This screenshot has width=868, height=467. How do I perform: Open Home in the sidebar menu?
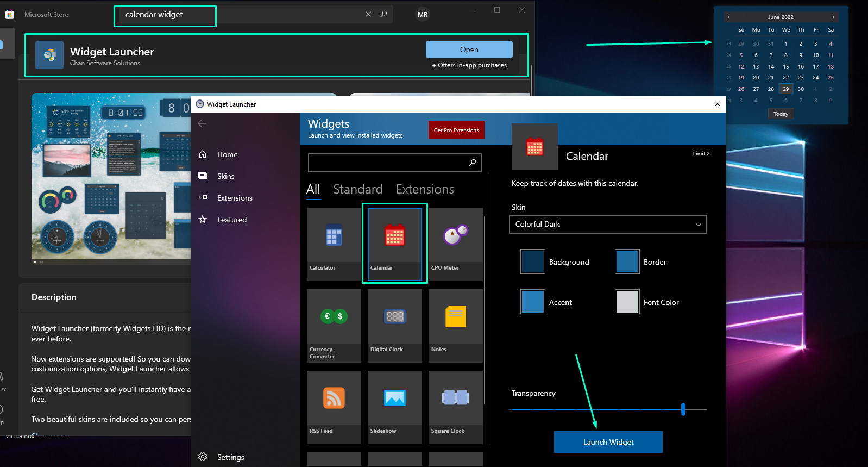pos(227,154)
